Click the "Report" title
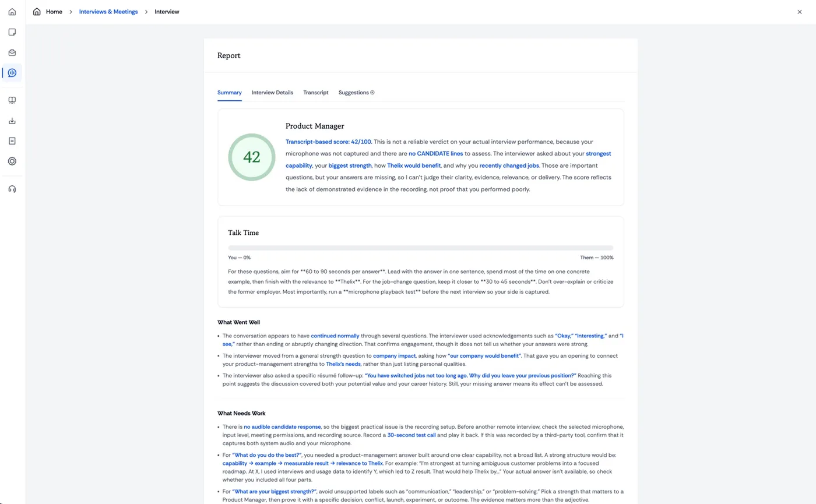 (x=229, y=55)
